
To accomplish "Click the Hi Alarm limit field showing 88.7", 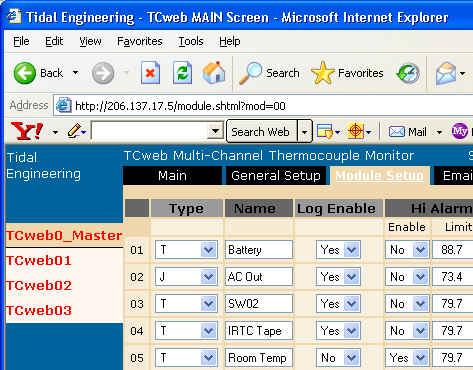I will point(453,250).
